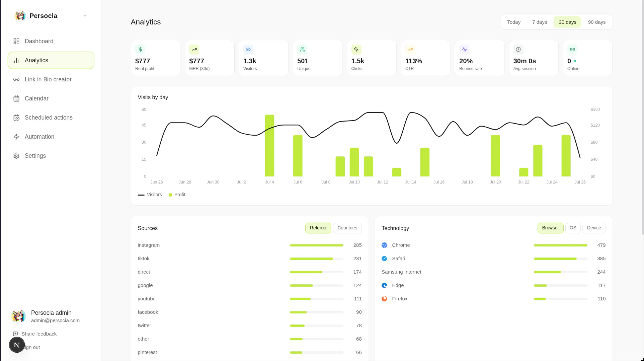Click the clock icon on Avg session card
644x361 pixels.
[518, 50]
